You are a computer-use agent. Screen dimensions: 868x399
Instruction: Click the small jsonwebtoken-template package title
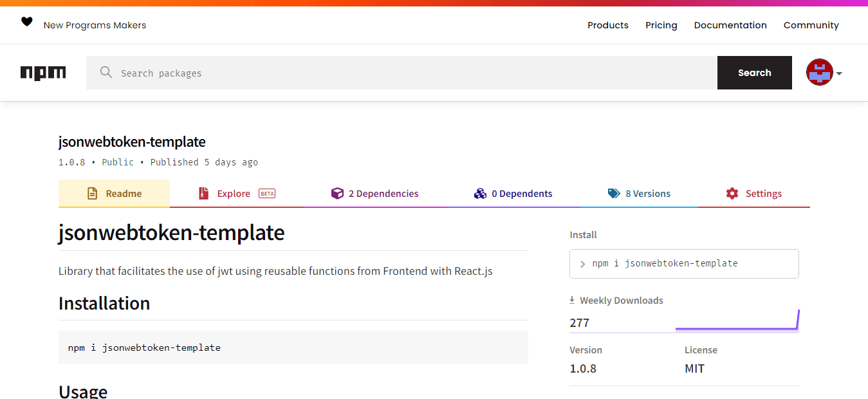[132, 142]
